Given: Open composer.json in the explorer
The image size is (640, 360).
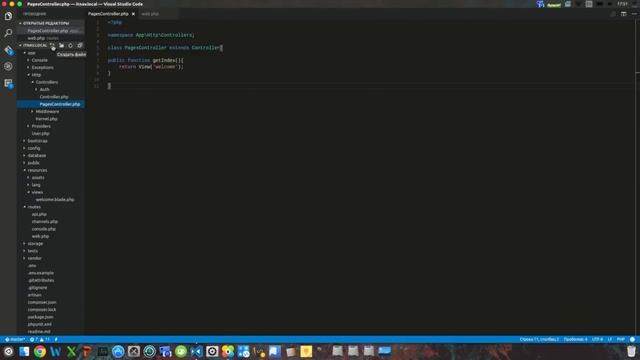Looking at the screenshot, I should [42, 302].
